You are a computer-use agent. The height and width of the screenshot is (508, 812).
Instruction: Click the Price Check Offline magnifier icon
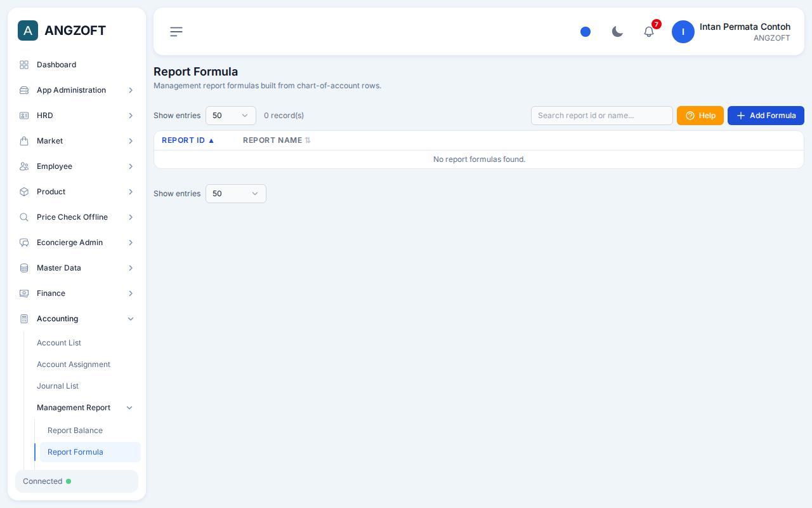pos(24,217)
